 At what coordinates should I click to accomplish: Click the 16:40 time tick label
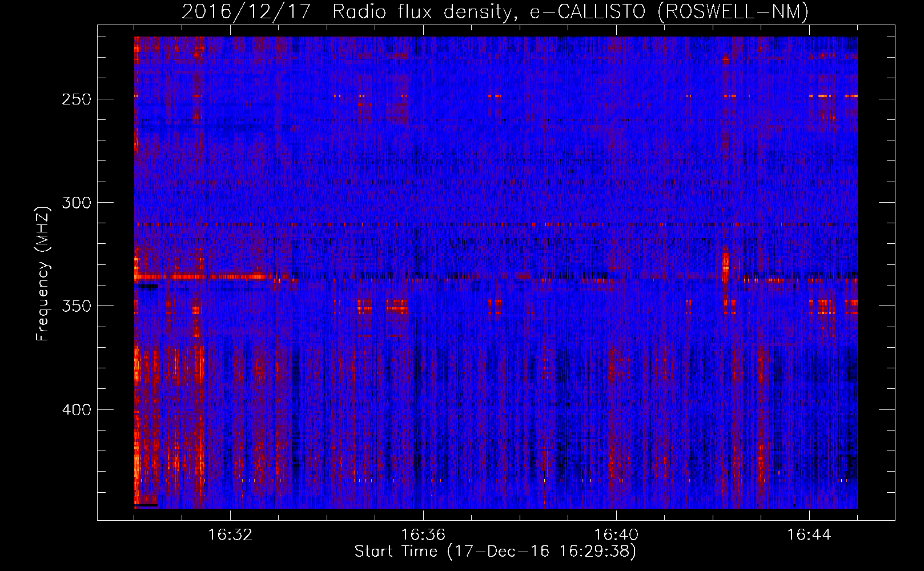pyautogui.click(x=616, y=535)
